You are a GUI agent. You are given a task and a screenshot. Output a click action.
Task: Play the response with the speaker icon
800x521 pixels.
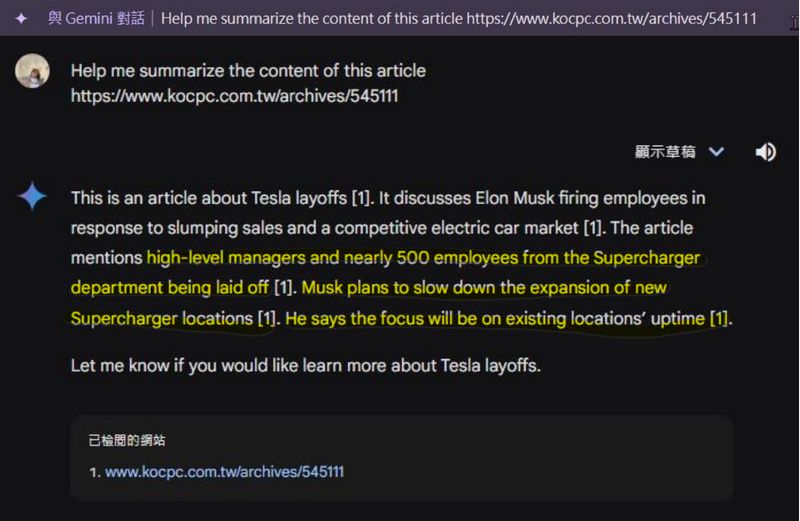pos(765,152)
